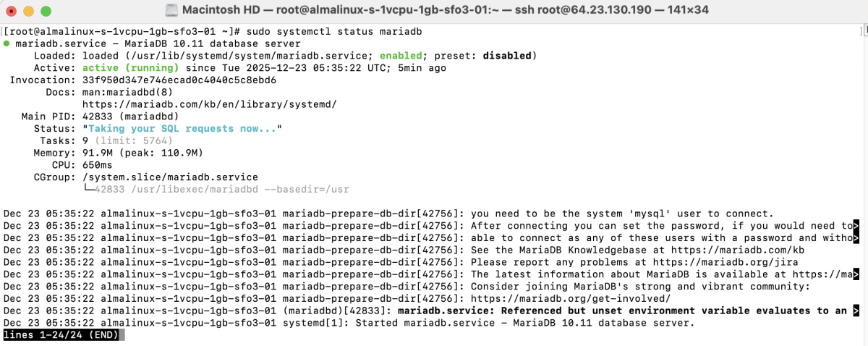This screenshot has height=346, width=868.
Task: Click truncation arrow on 'latest information' log line
Action: coord(856,274)
